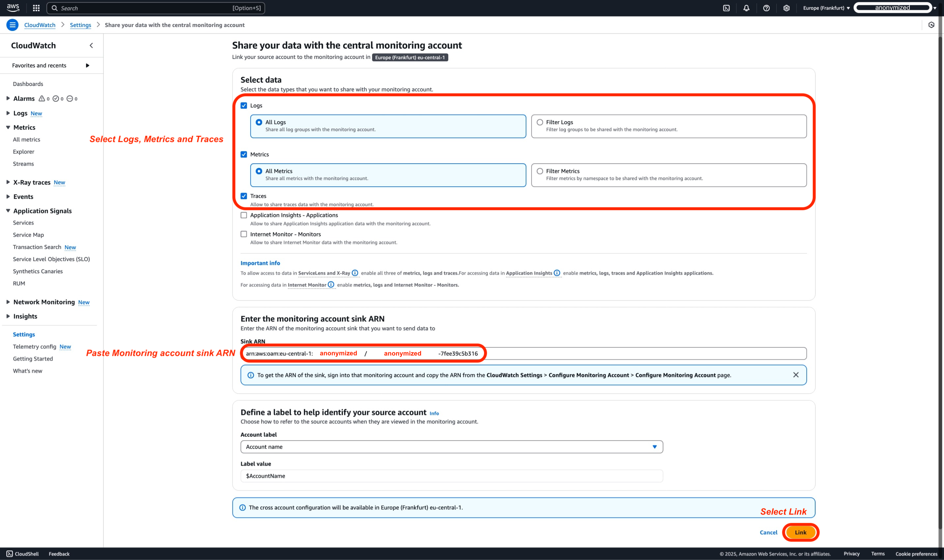Open the services grid menu
This screenshot has height=560, width=944.
[x=36, y=8]
